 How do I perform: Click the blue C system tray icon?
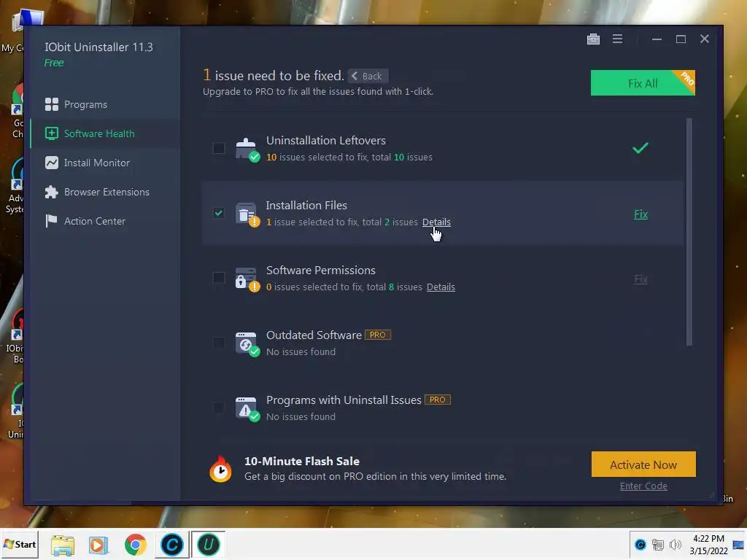click(x=640, y=544)
